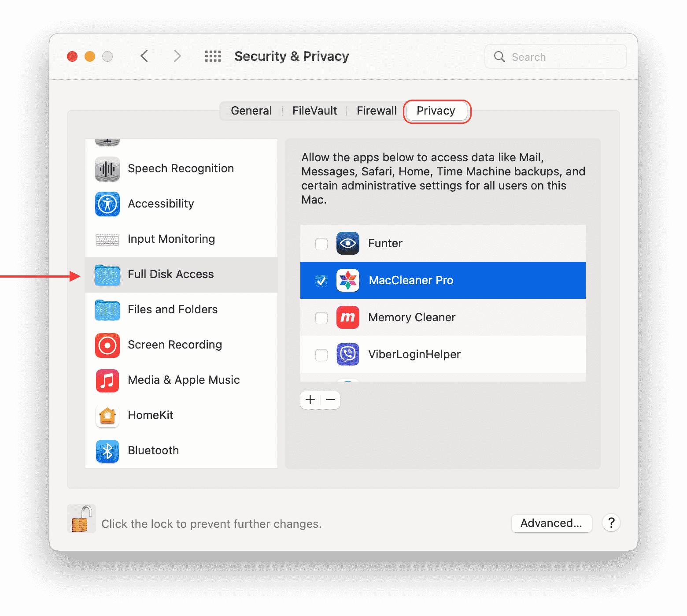Select the Privacy tab
Screen dimensions: 687x616
436,111
